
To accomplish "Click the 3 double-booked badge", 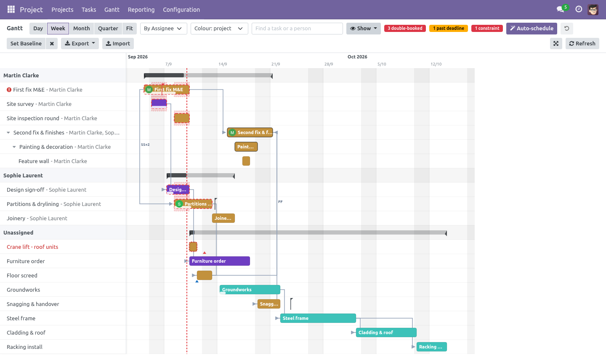I will click(405, 29).
